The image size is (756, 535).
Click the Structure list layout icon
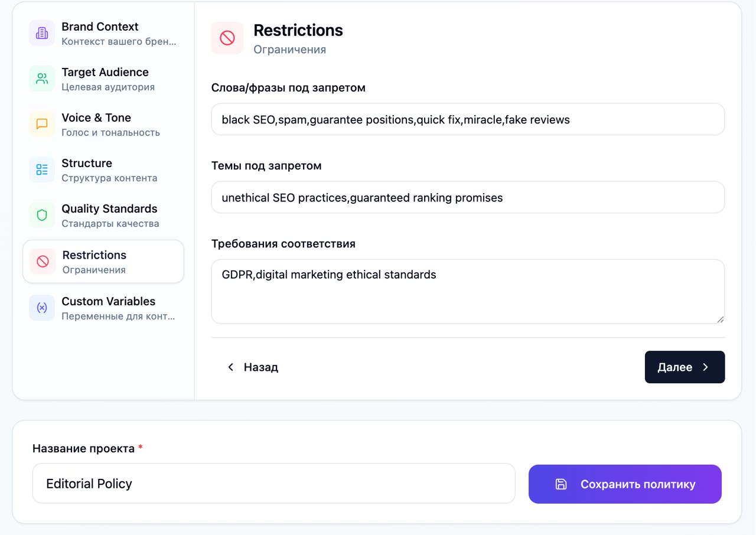click(x=42, y=169)
